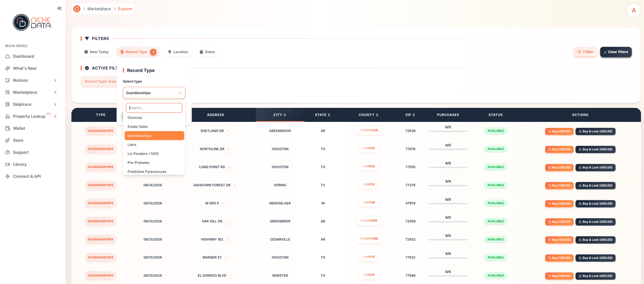
Task: Click purchases progress bar for Greenwood row
Action: [448, 131]
